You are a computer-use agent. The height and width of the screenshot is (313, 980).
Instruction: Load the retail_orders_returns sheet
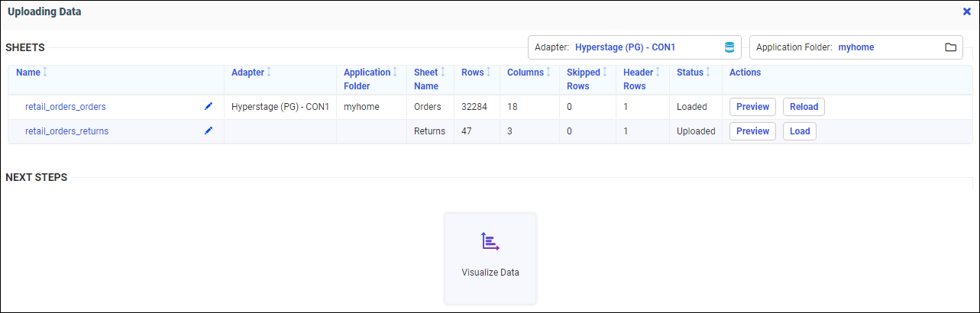(800, 131)
